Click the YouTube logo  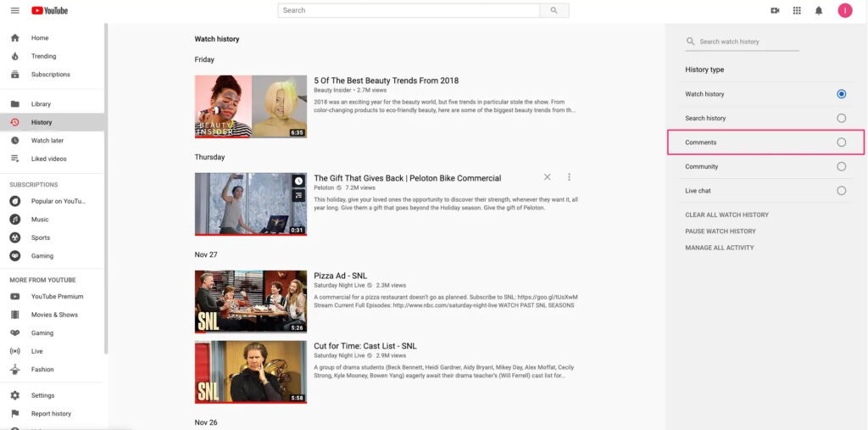pos(50,10)
